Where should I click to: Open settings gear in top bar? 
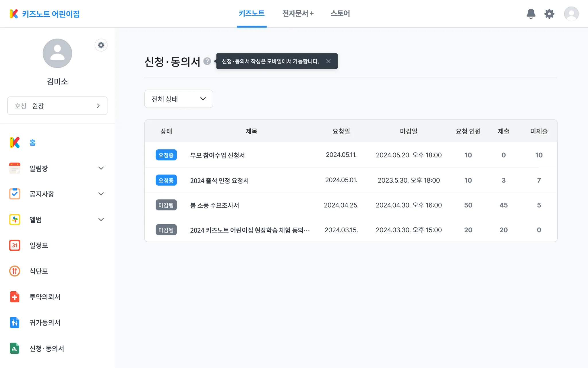[x=549, y=13]
